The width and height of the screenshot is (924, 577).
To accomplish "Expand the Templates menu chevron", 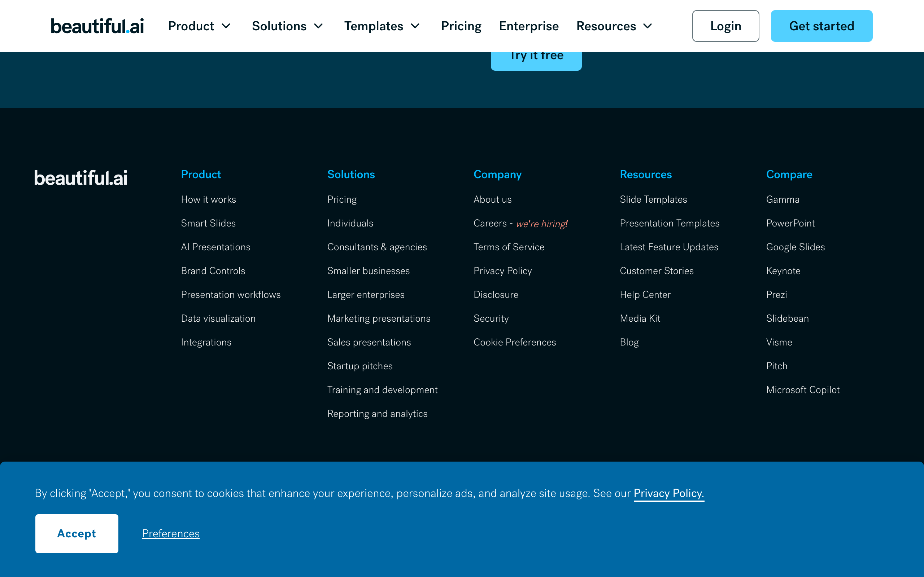I will [415, 26].
